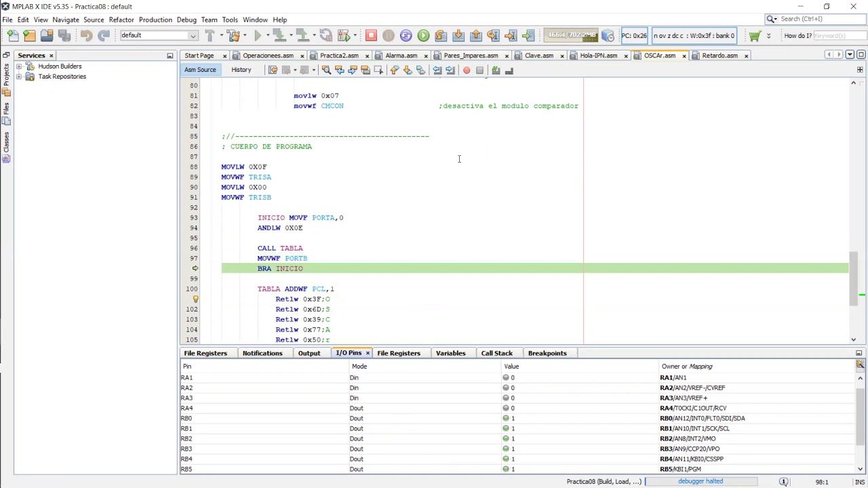Click the Reset debugger icon
Viewport: 868px width, 488px height.
pyautogui.click(x=406, y=35)
